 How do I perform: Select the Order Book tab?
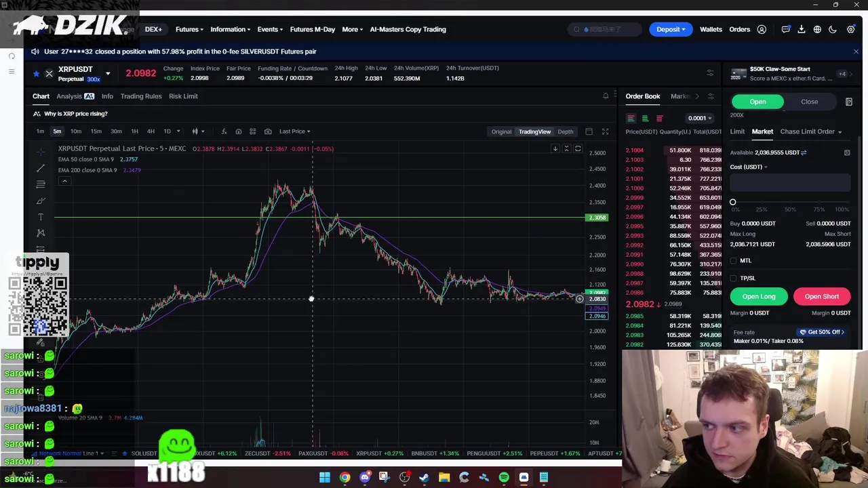pos(642,96)
